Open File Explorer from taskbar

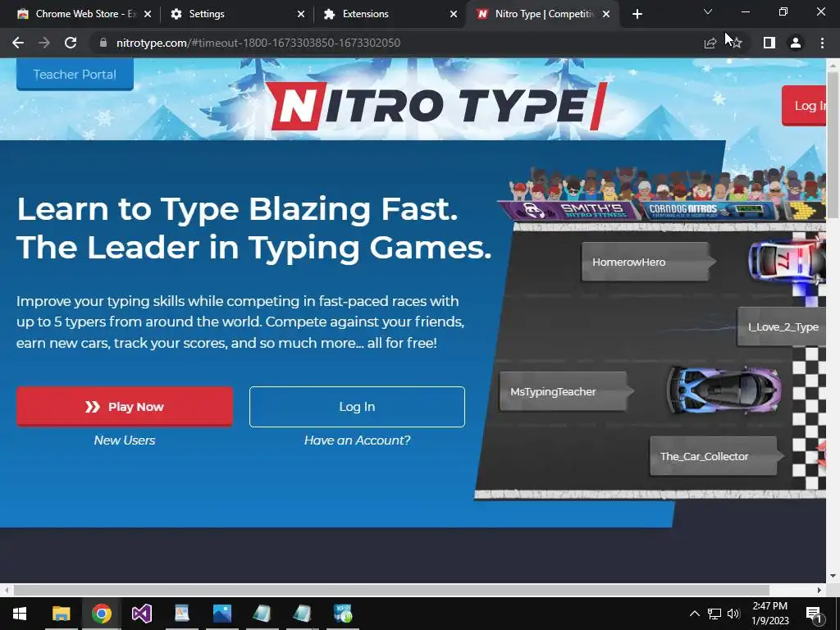61,614
